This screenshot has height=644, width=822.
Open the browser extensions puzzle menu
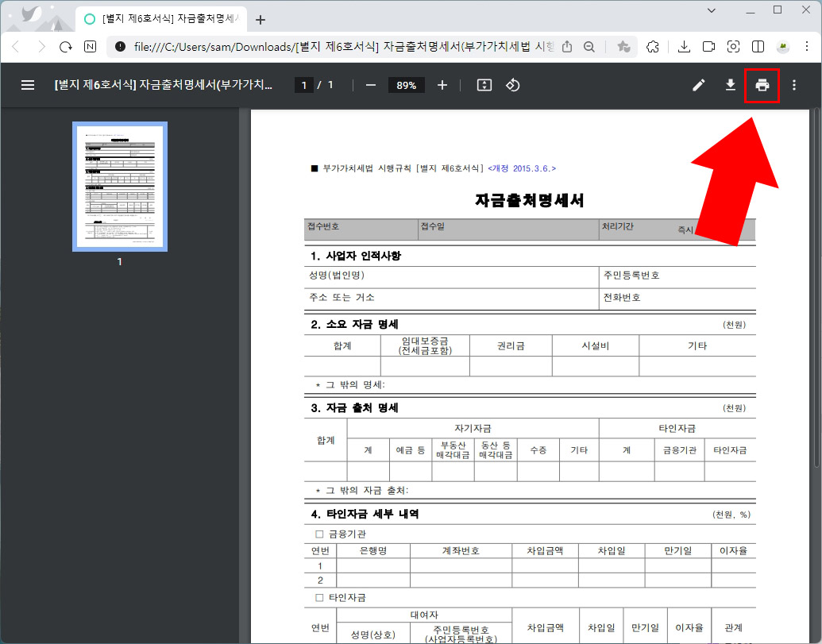[654, 47]
